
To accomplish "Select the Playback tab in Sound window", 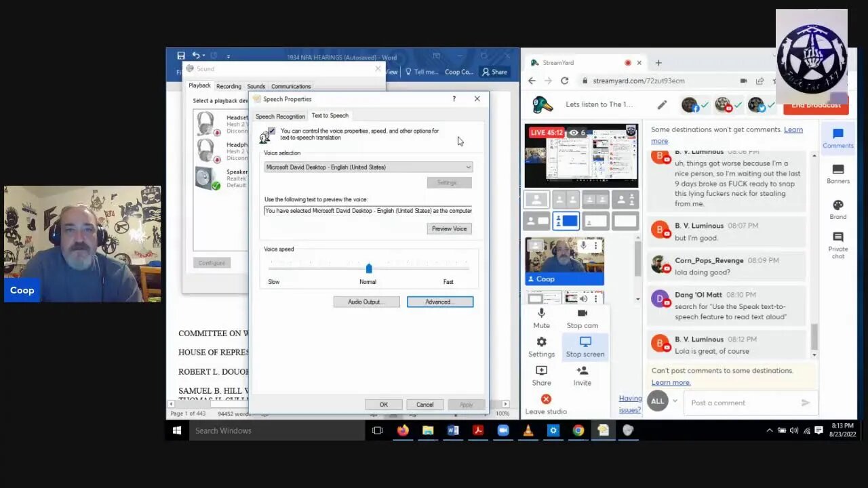I will [x=199, y=86].
